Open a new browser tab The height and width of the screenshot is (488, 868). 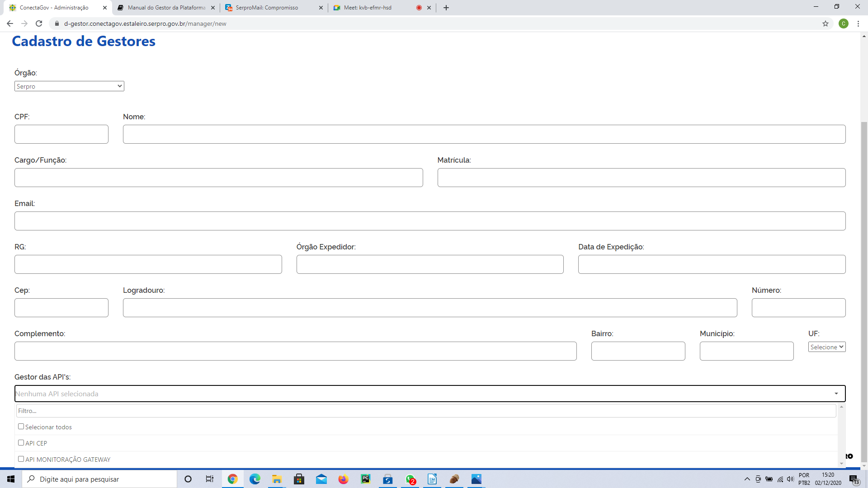[446, 8]
